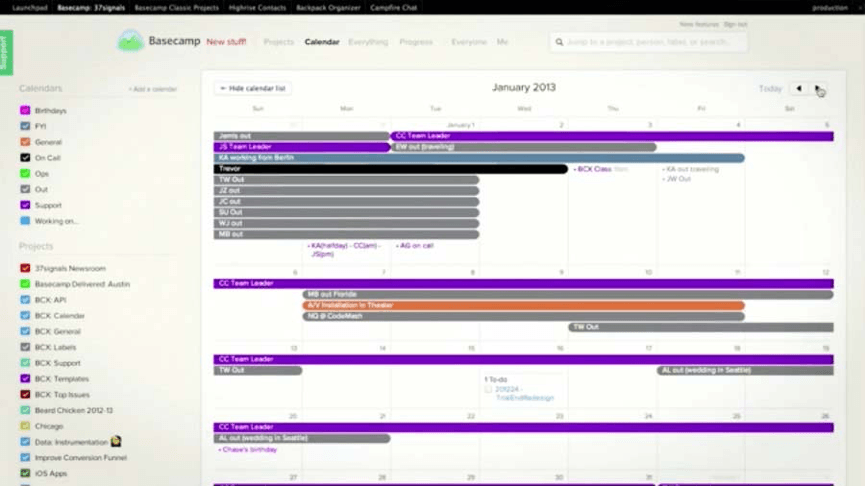Go to previous month arrow
865x486 pixels.
799,88
